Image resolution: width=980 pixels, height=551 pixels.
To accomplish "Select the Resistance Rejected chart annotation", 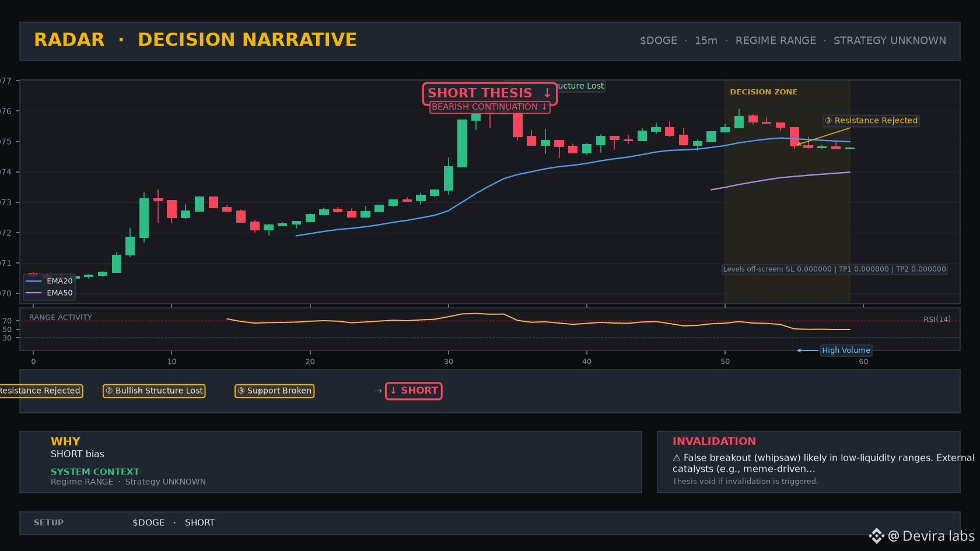I will click(x=871, y=121).
